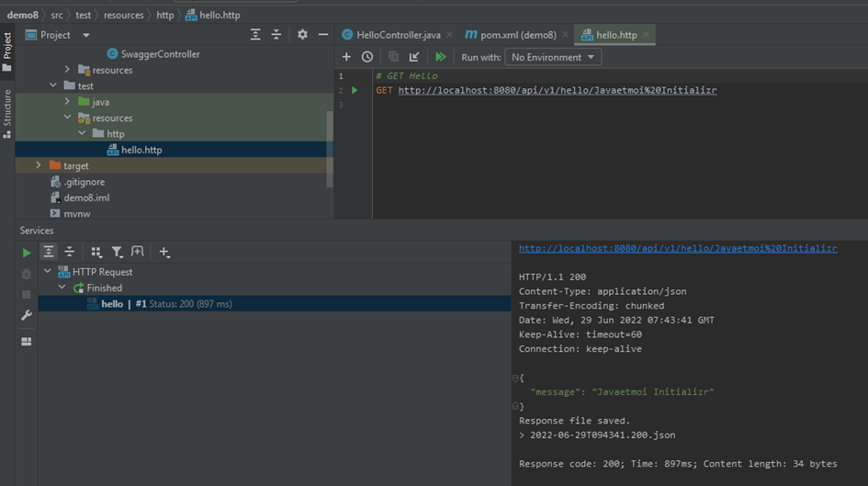The width and height of the screenshot is (868, 486).
Task: Expand the java folder under test
Action: point(67,101)
